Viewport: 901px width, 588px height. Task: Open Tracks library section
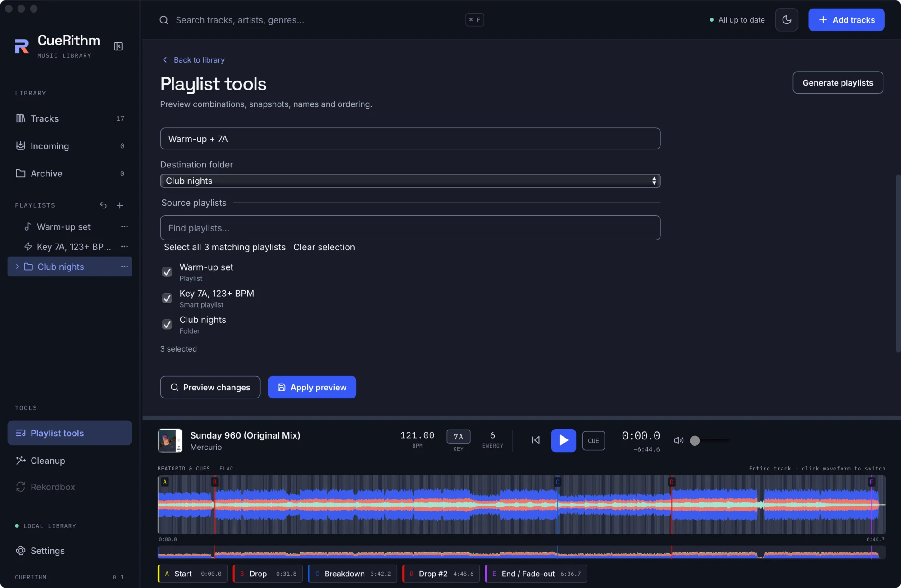pyautogui.click(x=70, y=118)
